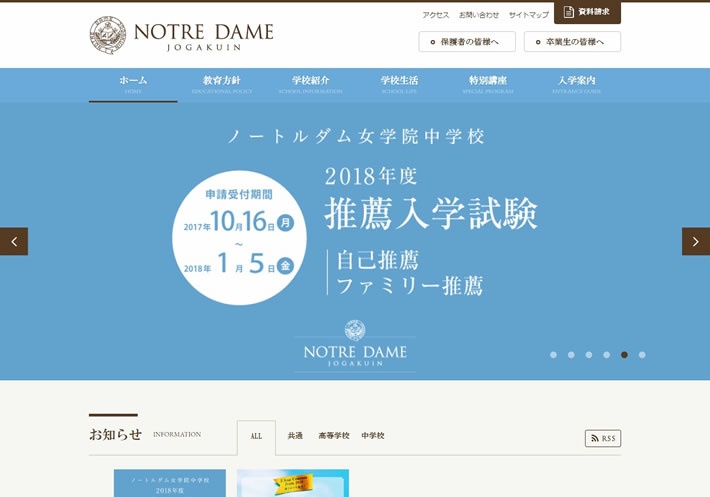Switch to the 高等学校 news tab
This screenshot has height=497, width=710.
pos(334,435)
